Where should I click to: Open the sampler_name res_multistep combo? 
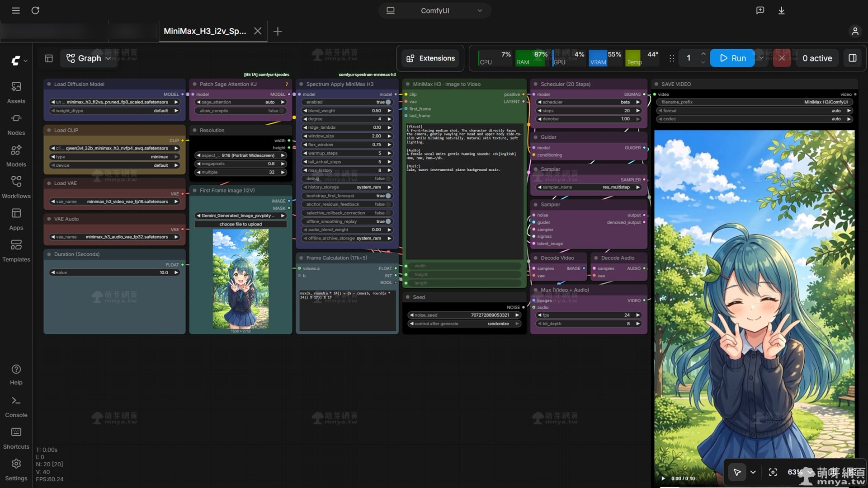[589, 187]
